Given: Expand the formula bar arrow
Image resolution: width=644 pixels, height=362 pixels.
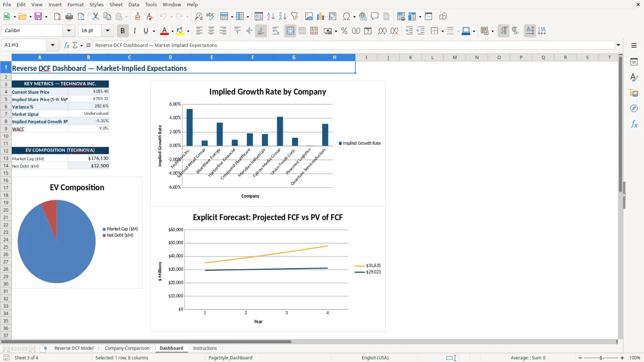Looking at the screenshot, I should coord(618,45).
